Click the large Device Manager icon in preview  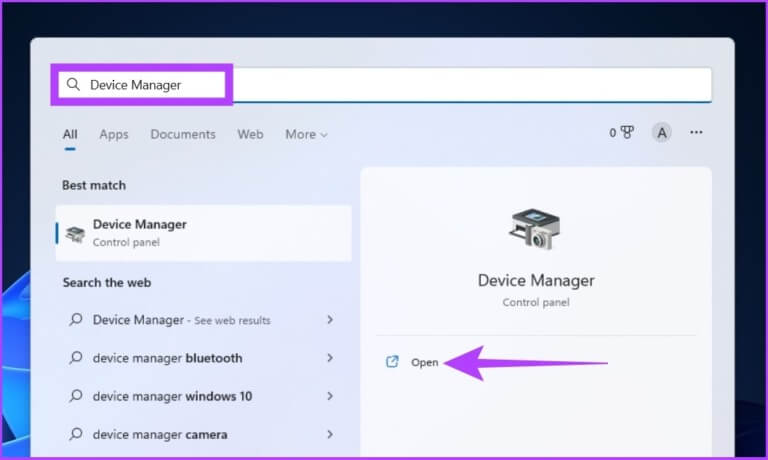click(535, 229)
